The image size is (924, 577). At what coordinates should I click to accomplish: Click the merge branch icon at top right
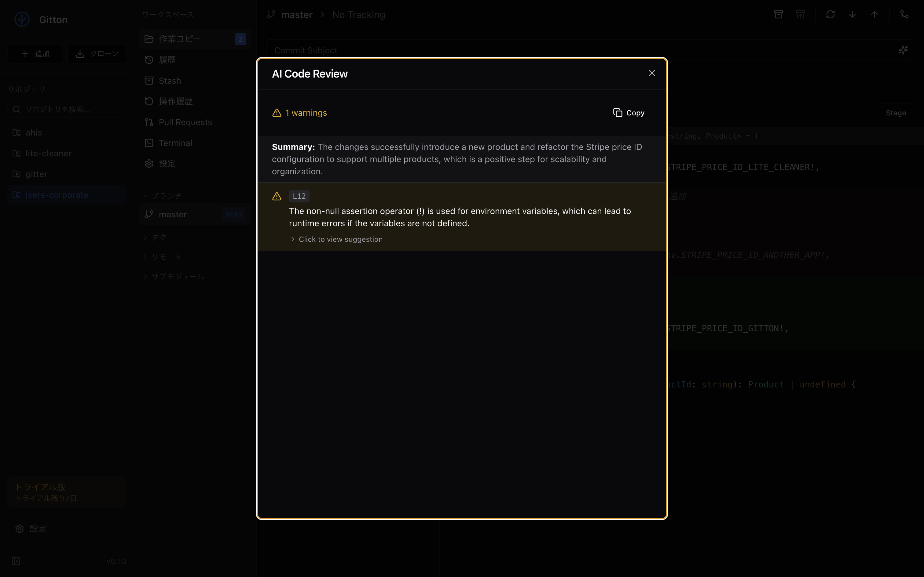(904, 15)
